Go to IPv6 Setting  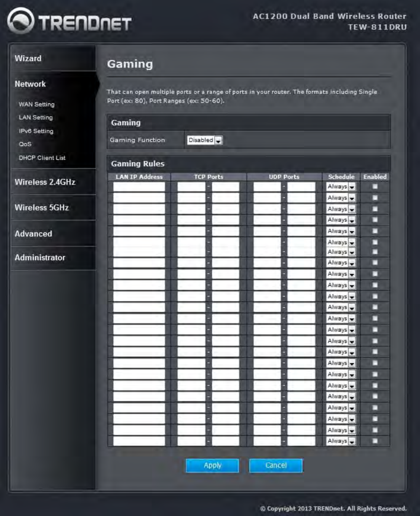coord(36,131)
